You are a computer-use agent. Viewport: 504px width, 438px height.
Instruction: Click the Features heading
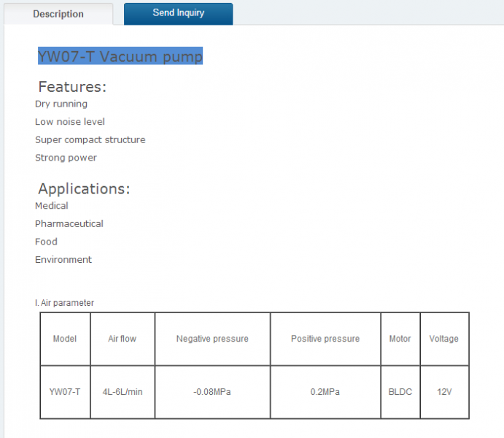72,87
